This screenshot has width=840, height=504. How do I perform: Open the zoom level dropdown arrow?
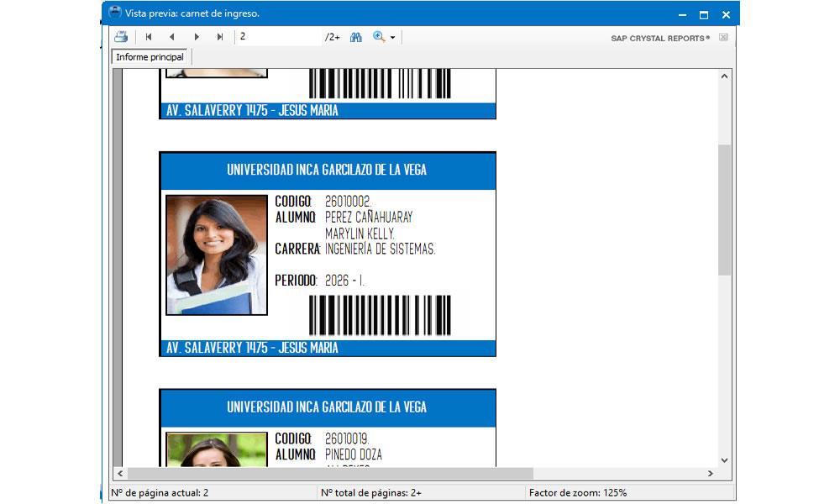(x=392, y=38)
